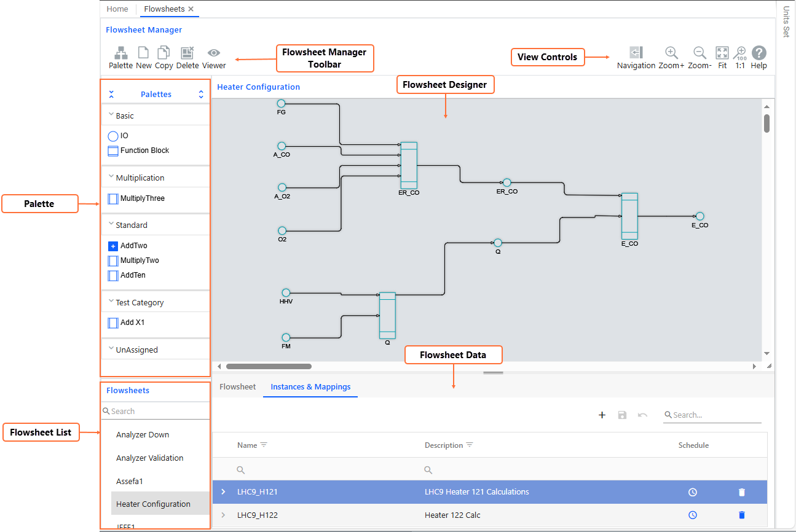Delete the LHC9_H121 instance
796x532 pixels.
(x=742, y=492)
